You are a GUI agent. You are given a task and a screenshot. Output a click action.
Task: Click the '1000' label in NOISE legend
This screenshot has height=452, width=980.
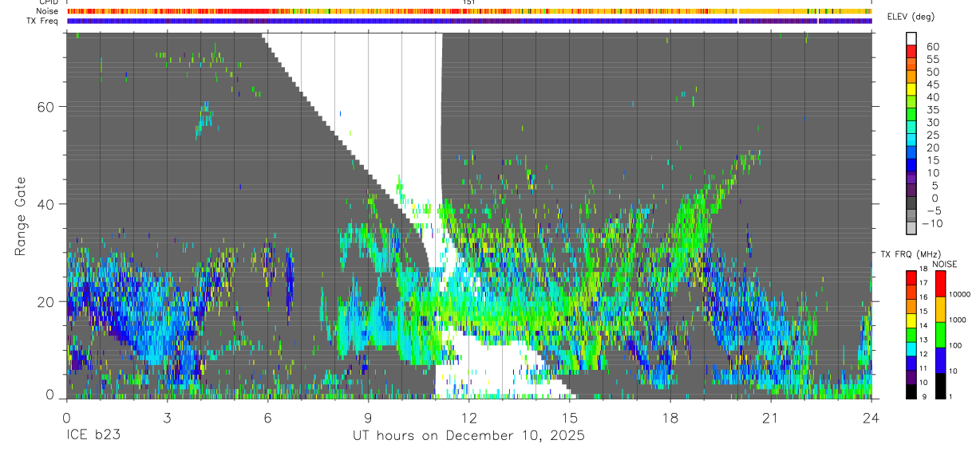(x=958, y=320)
